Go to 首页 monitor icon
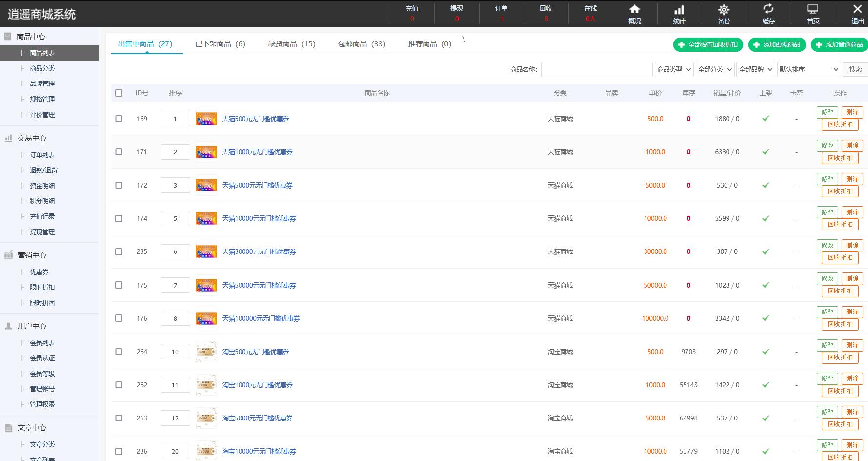The image size is (868, 461). coord(813,9)
